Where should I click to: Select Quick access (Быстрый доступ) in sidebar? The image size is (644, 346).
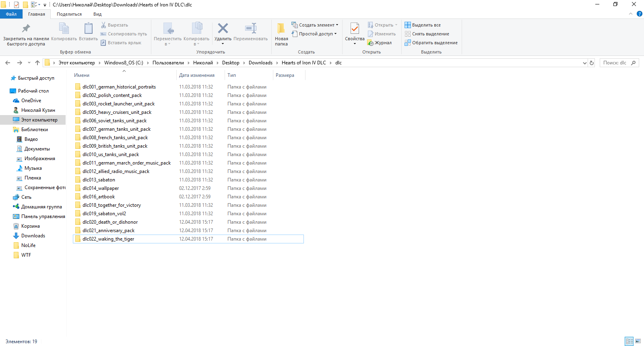point(36,78)
